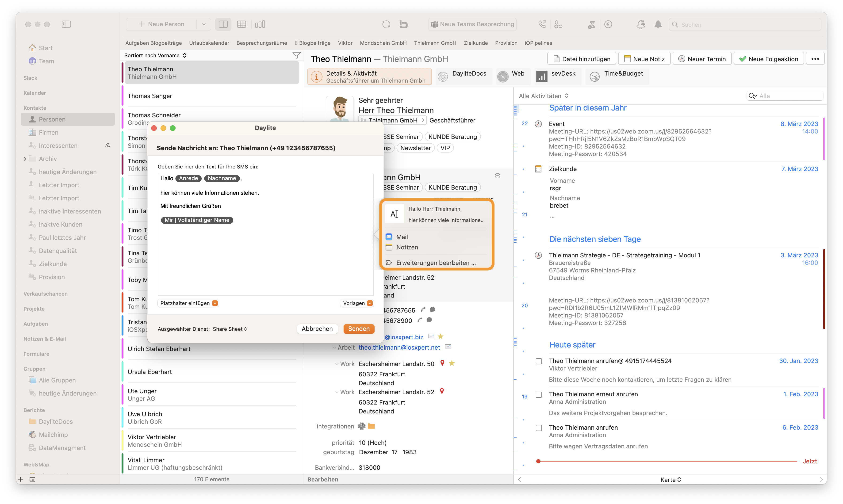Image resolution: width=843 pixels, height=504 pixels.
Task: Check the 'Theo Thielmann anrufen@ 4915174445524' task
Action: click(x=539, y=361)
